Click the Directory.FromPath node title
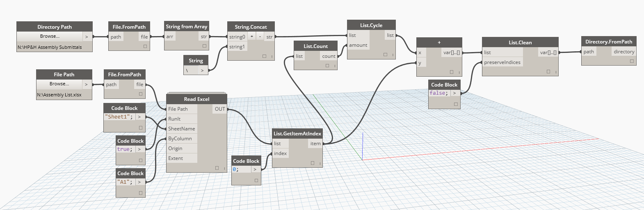The height and width of the screenshot is (210, 644). pyautogui.click(x=609, y=42)
